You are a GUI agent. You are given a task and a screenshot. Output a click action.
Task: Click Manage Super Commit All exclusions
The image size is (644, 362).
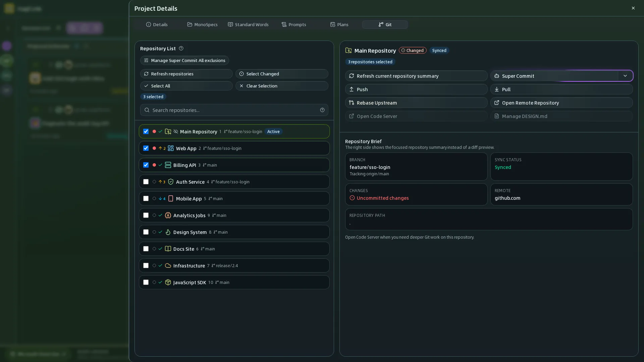click(x=184, y=60)
